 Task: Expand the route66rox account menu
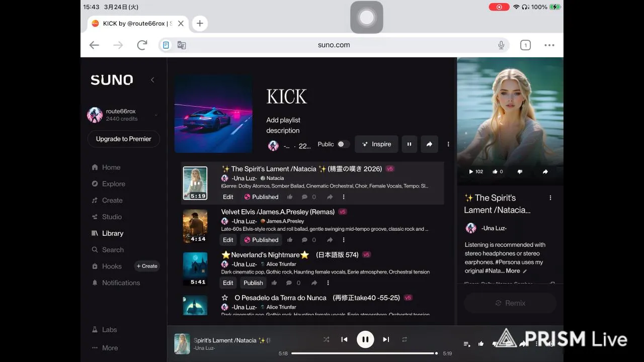pyautogui.click(x=156, y=115)
